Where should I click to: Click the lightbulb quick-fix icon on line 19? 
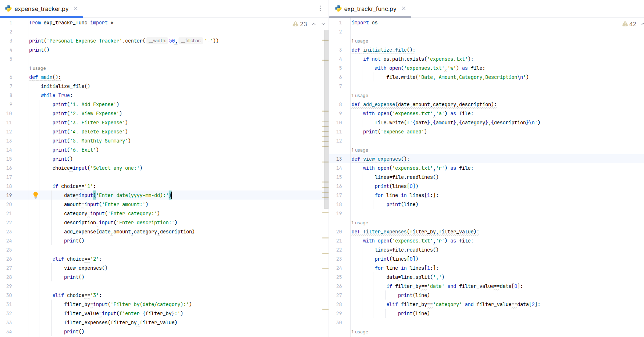click(x=35, y=195)
